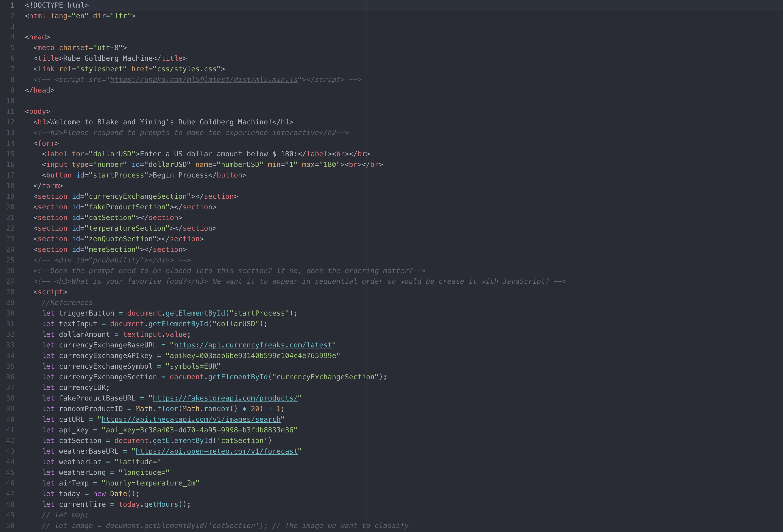Open the api.thecatapi.com images search URL
The height and width of the screenshot is (532, 783).
point(191,419)
